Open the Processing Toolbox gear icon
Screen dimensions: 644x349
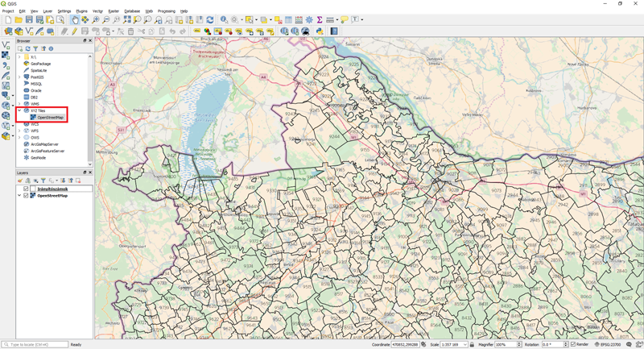[309, 19]
